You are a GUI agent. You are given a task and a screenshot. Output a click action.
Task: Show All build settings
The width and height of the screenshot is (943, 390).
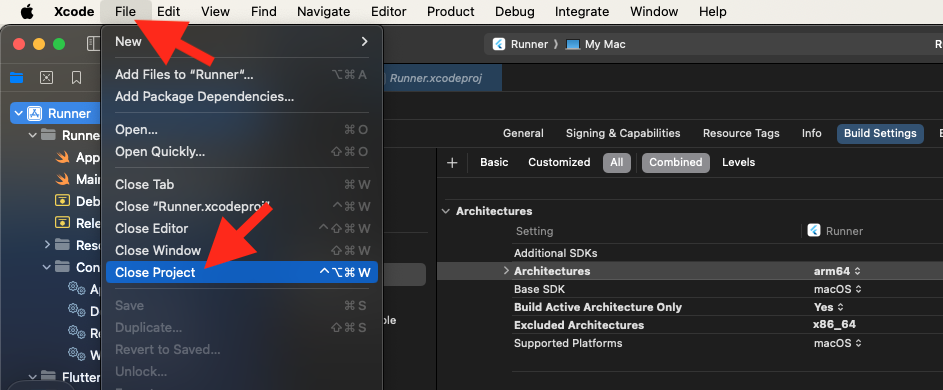coord(616,162)
